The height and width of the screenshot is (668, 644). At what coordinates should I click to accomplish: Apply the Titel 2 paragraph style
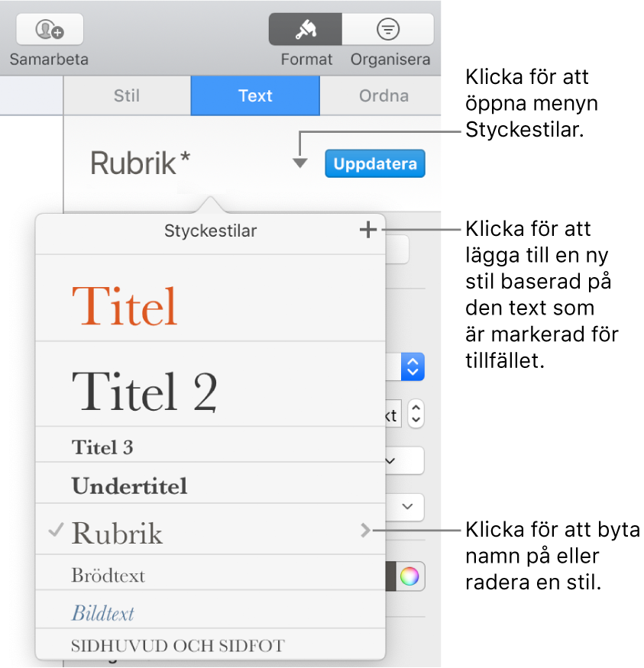211,384
